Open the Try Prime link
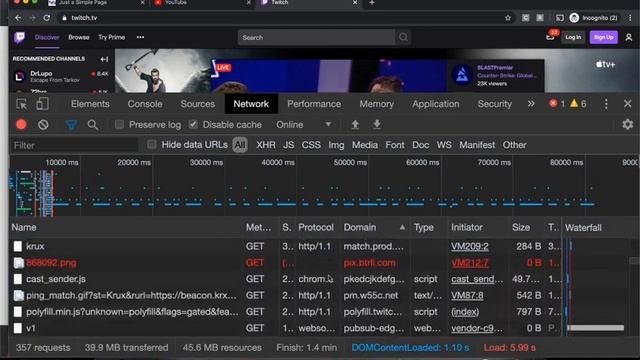The width and height of the screenshot is (640, 360). (111, 37)
